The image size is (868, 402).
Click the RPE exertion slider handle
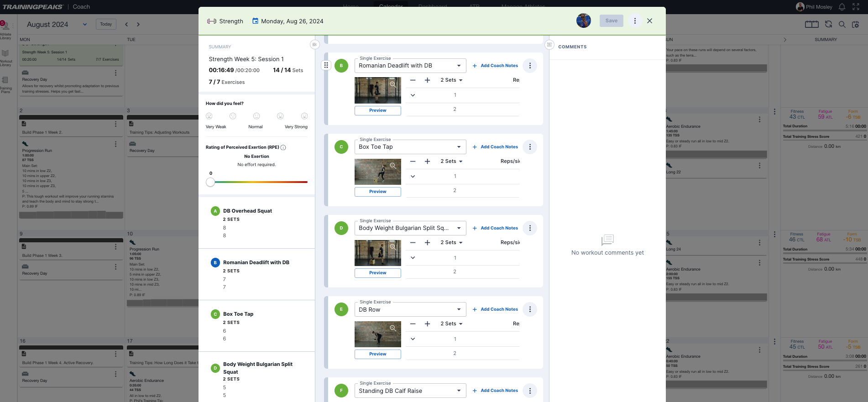point(210,182)
